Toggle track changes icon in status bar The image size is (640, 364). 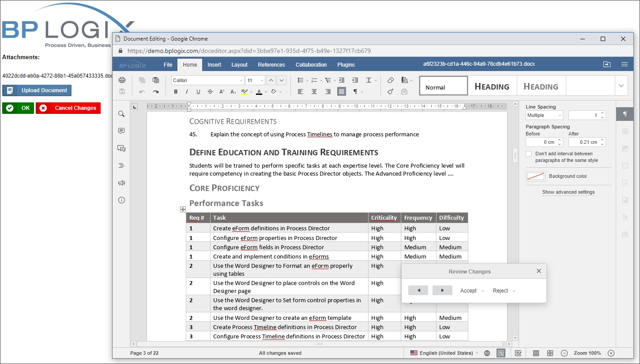point(518,353)
